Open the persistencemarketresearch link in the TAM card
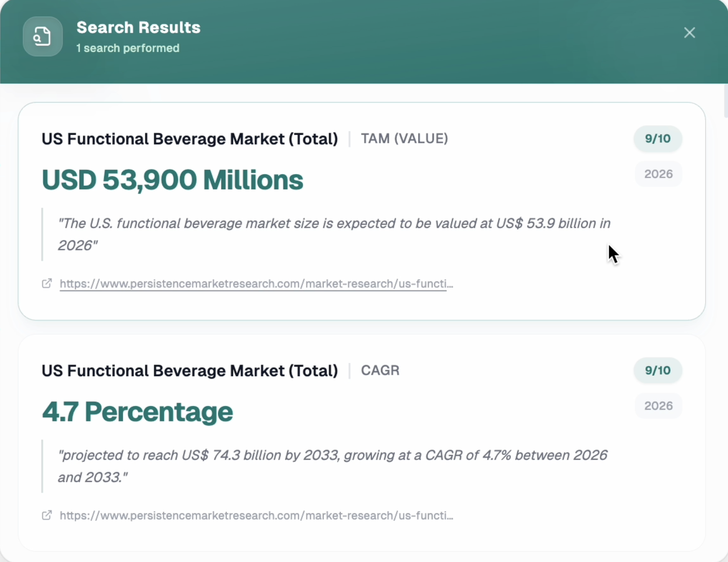The width and height of the screenshot is (728, 562). click(256, 284)
